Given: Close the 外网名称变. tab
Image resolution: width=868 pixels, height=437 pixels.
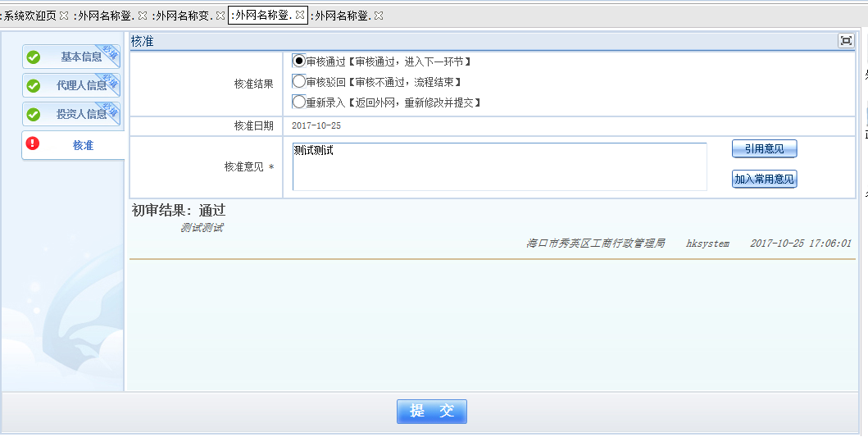Looking at the screenshot, I should coord(220,16).
